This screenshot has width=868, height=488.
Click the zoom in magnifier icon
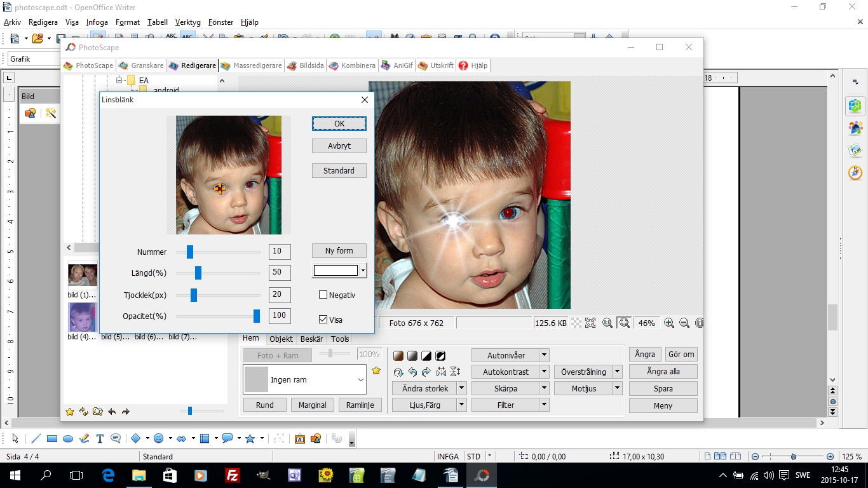click(669, 323)
